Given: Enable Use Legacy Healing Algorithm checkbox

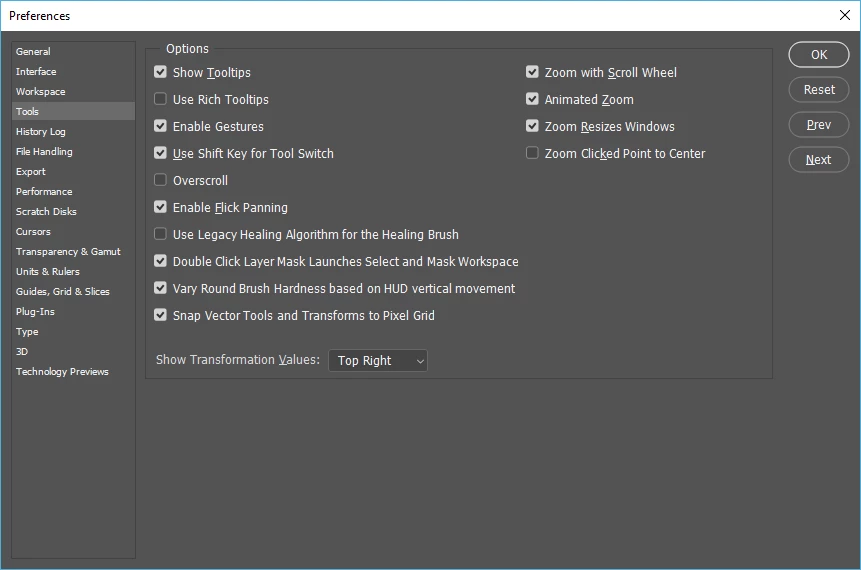Looking at the screenshot, I should 160,234.
